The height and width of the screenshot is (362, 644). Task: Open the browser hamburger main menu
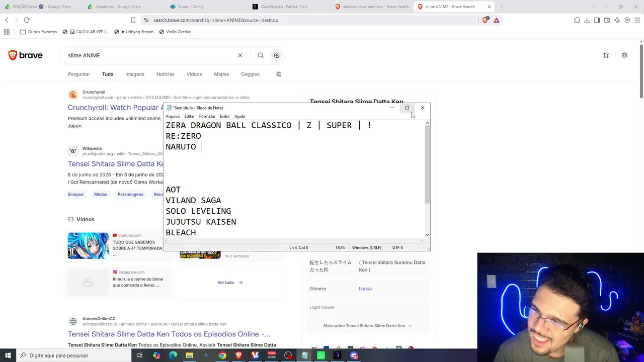coord(637,20)
